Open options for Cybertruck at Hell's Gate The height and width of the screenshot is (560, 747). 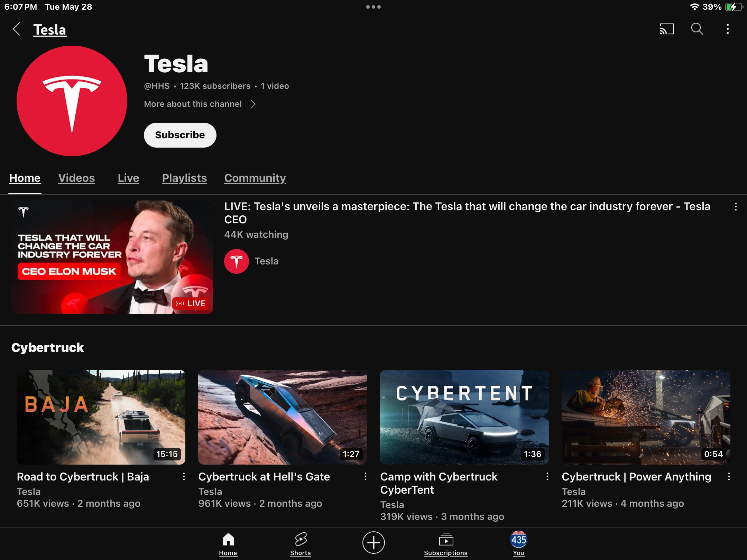366,477
